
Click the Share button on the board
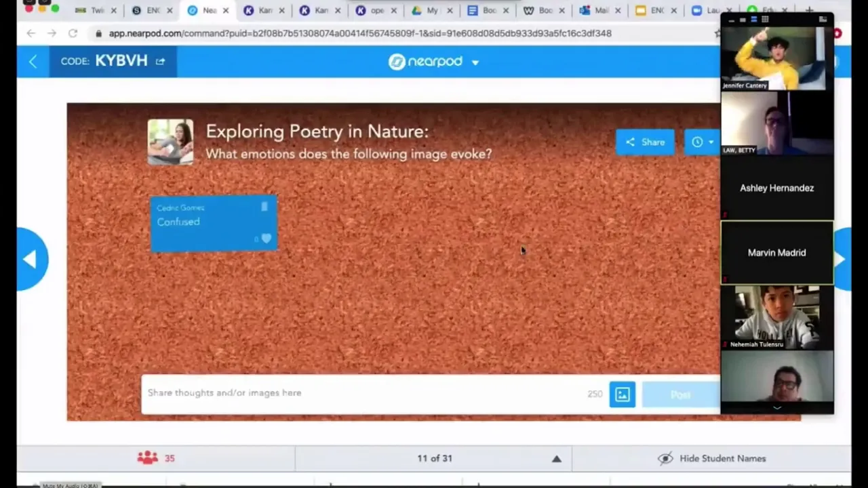pyautogui.click(x=645, y=142)
